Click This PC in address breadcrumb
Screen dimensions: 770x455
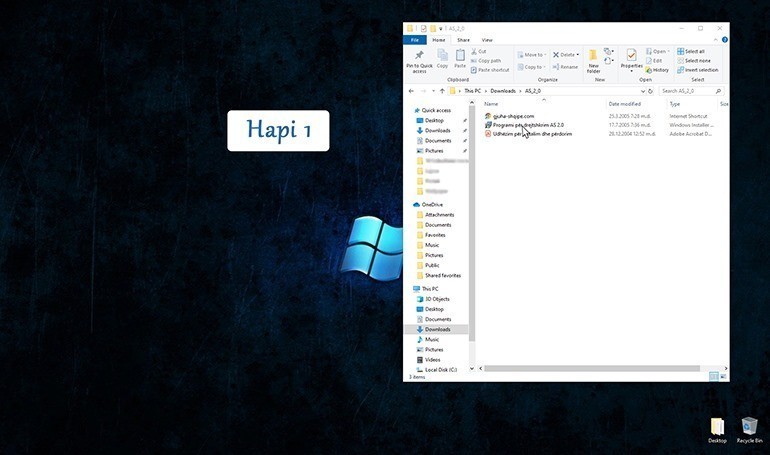[x=472, y=91]
